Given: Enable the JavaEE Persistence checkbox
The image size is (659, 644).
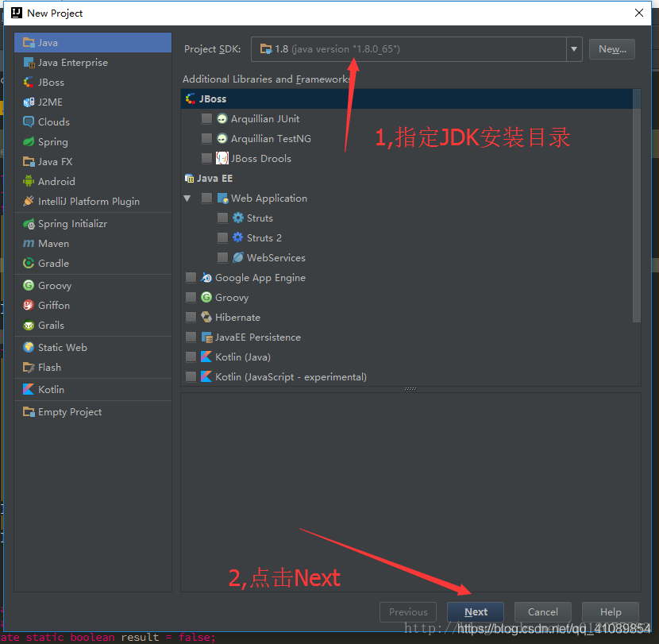Looking at the screenshot, I should 191,337.
